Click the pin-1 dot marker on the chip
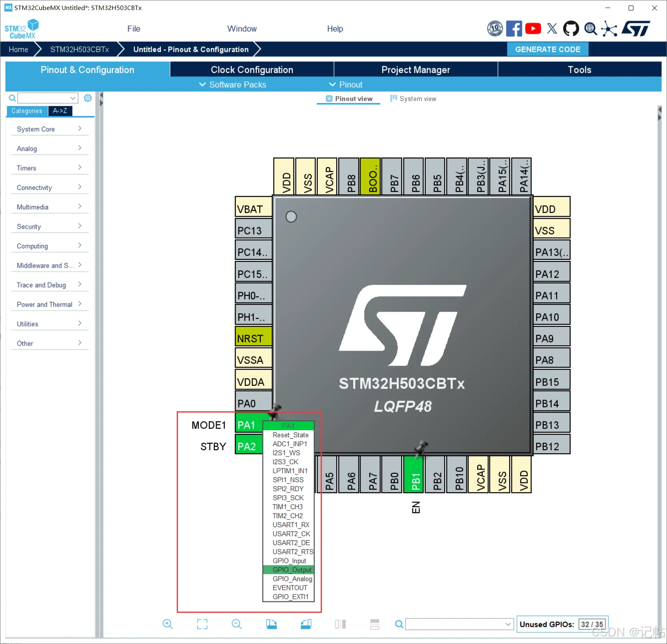Image resolution: width=667 pixels, height=644 pixels. (291, 217)
